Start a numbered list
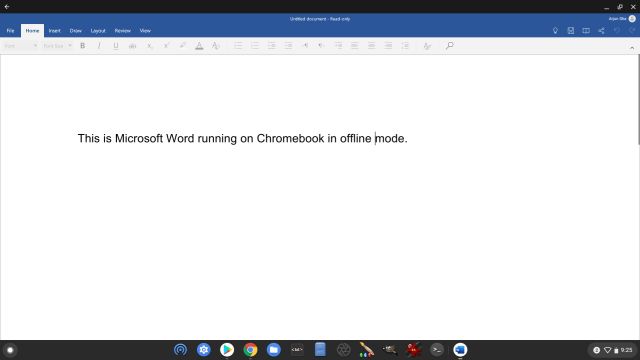 [255, 46]
